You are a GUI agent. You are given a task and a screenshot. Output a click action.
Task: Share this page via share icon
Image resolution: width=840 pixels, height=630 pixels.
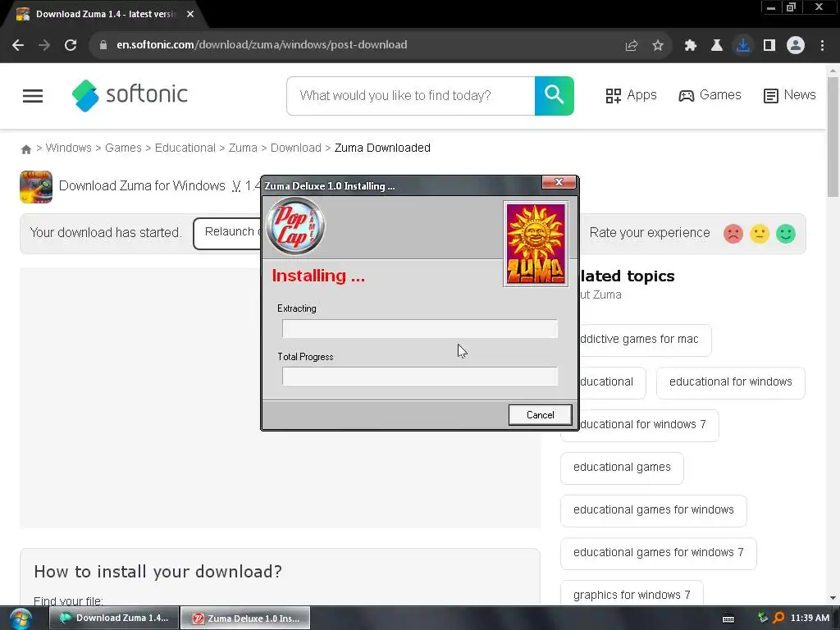pyautogui.click(x=632, y=46)
